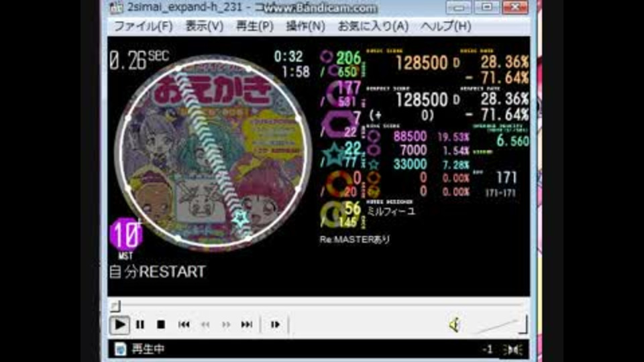The width and height of the screenshot is (644, 362).
Task: Skip to previous track button
Action: pyautogui.click(x=184, y=324)
